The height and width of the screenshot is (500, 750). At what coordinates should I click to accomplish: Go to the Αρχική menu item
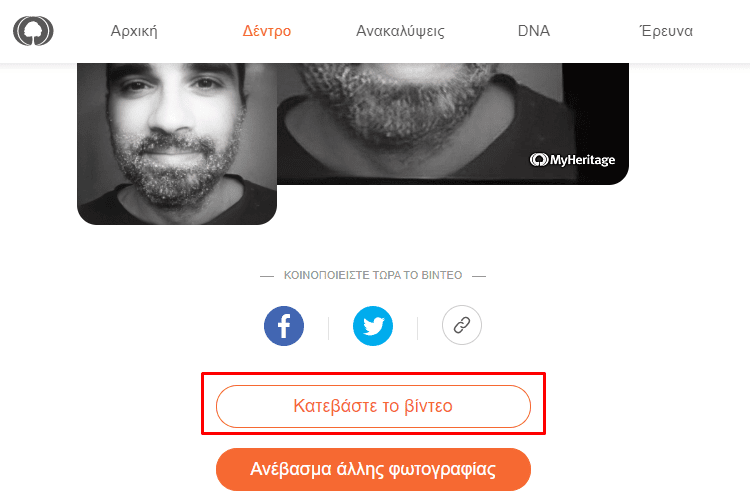tap(134, 31)
